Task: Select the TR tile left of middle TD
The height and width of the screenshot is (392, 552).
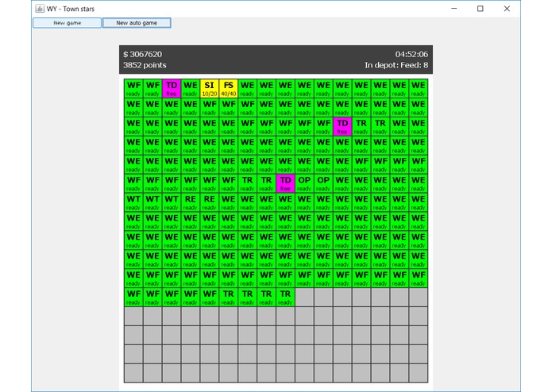Action: click(267, 183)
